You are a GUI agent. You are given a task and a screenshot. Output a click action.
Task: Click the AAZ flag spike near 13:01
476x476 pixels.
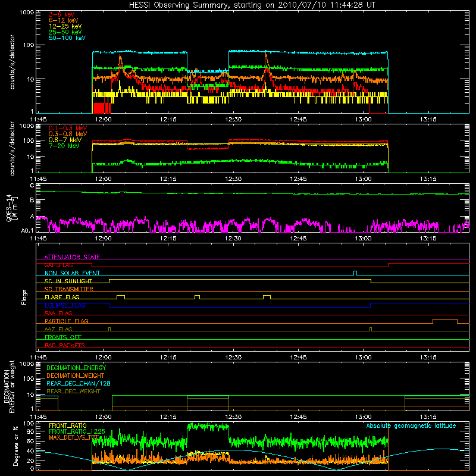click(371, 329)
